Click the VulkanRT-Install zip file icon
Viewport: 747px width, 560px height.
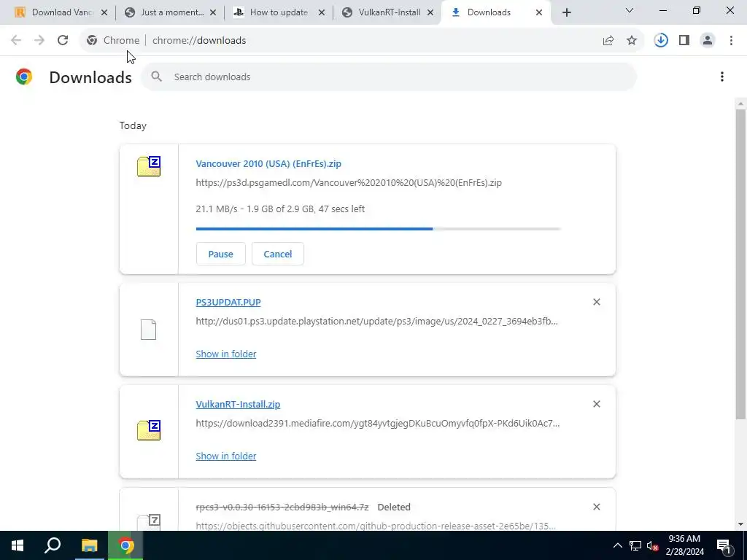tap(149, 430)
